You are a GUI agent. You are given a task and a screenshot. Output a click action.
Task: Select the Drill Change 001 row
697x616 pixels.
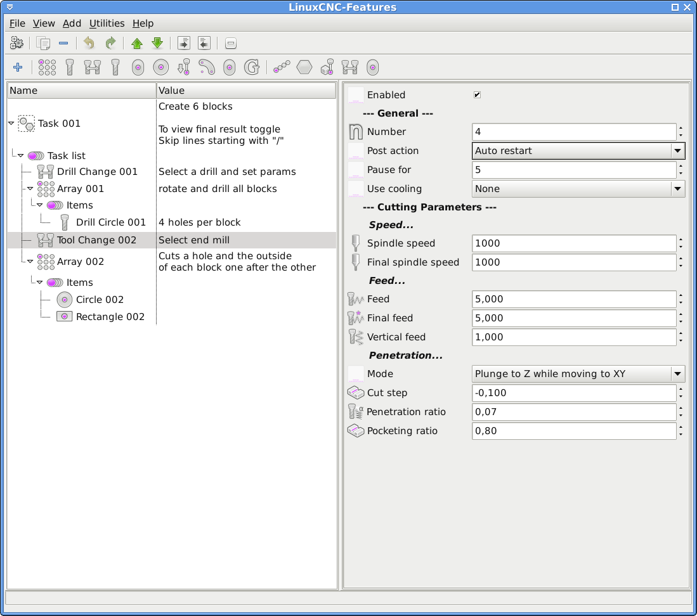coord(172,172)
